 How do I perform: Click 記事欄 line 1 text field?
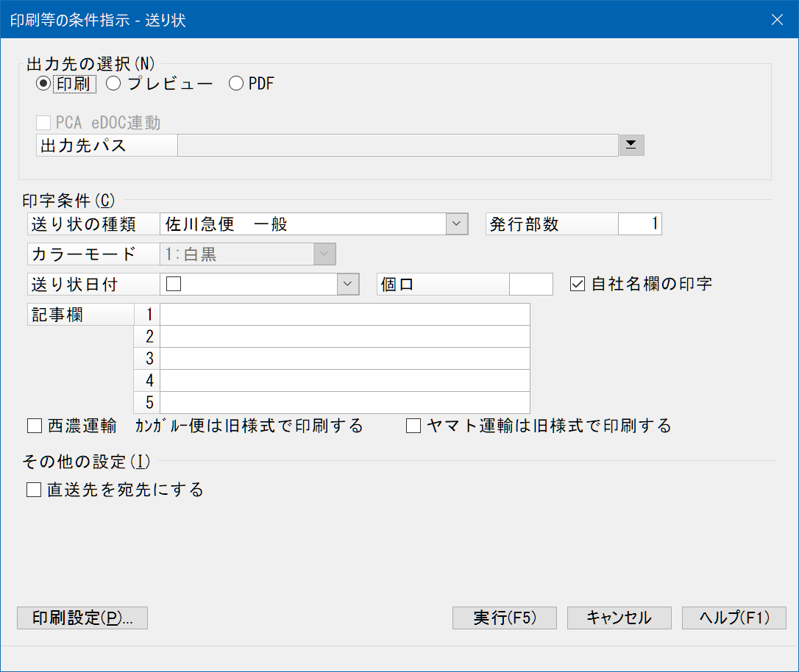click(344, 315)
